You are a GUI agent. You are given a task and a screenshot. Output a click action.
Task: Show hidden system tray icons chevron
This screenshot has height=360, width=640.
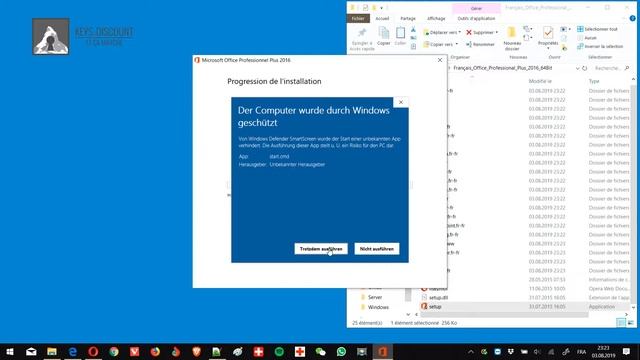(471, 351)
